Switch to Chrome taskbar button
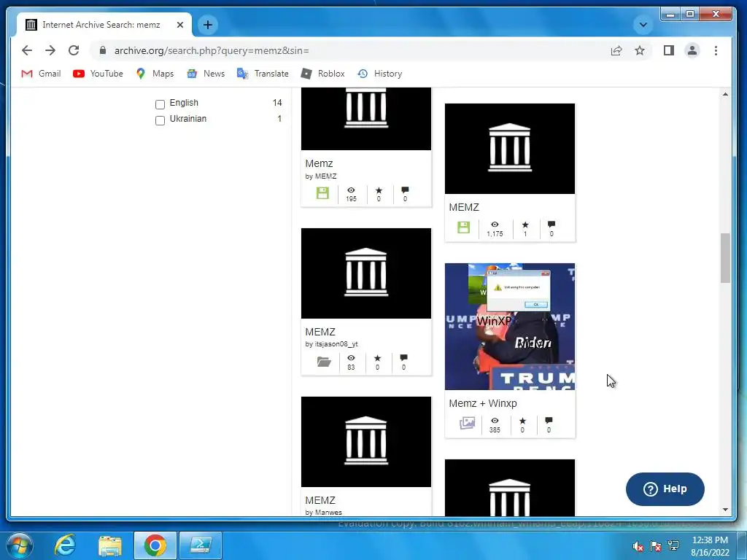This screenshot has height=560, width=747. pyautogui.click(x=155, y=545)
